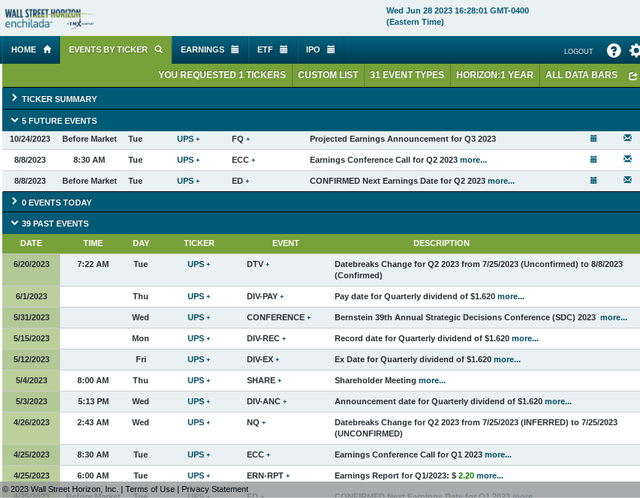The width and height of the screenshot is (640, 498).
Task: Open the Custom List filter
Action: click(328, 75)
